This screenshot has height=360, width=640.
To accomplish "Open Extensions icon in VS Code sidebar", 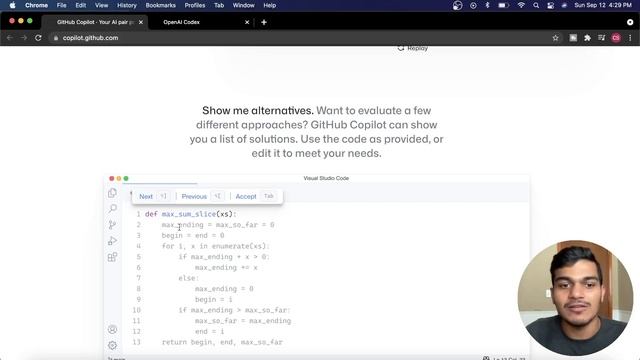I will pos(112,257).
